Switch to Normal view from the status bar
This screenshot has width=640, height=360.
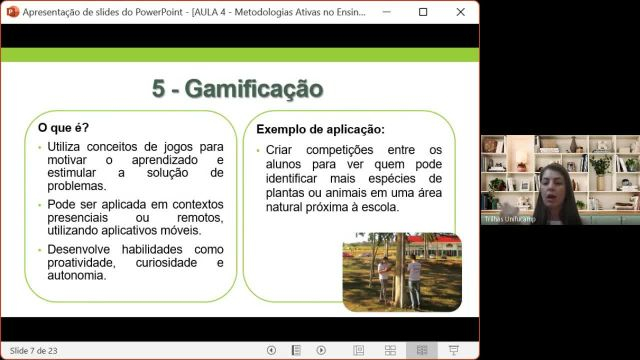359,350
